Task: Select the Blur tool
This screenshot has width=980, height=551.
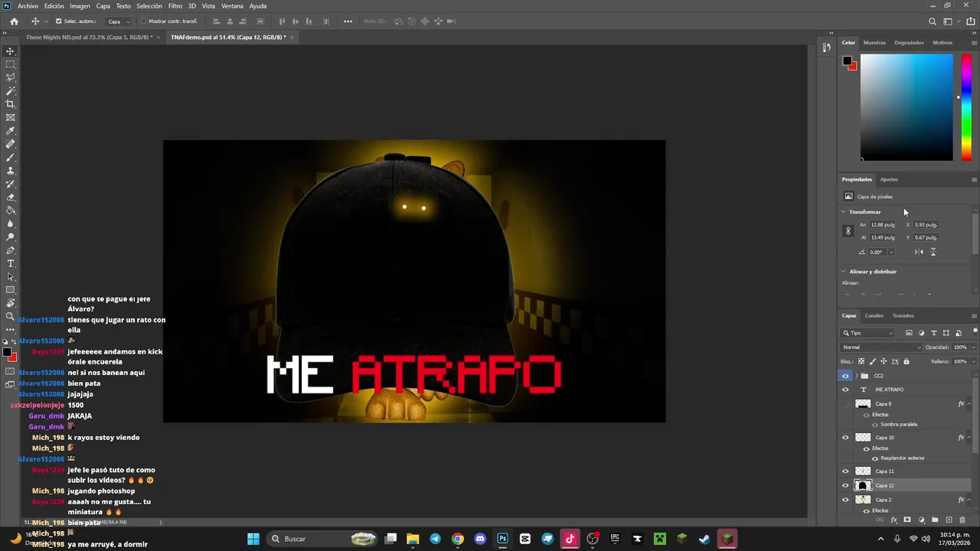Action: 11,223
